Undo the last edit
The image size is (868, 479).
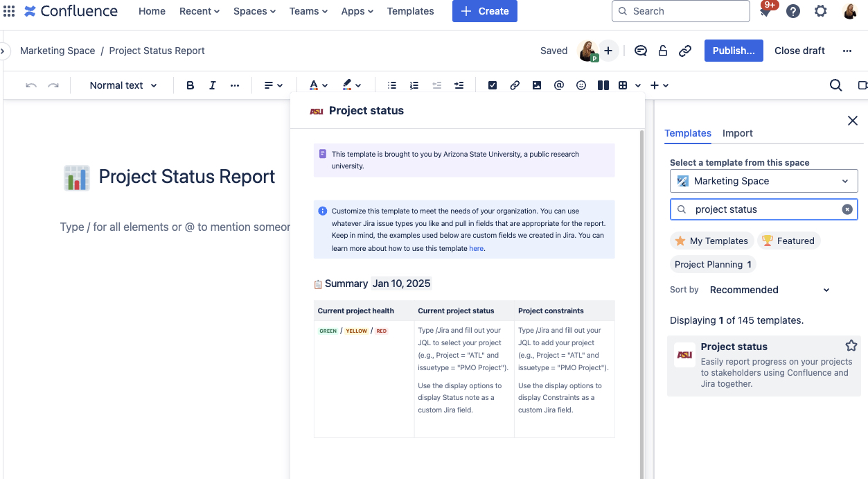point(31,85)
